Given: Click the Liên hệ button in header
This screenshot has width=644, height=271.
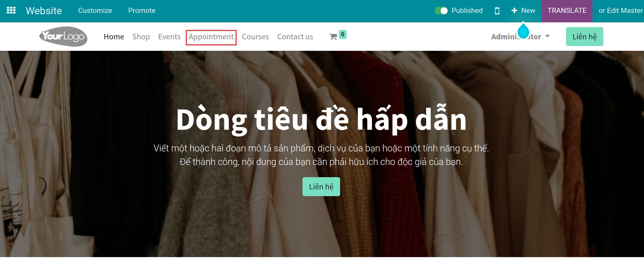Looking at the screenshot, I should click(x=584, y=37).
